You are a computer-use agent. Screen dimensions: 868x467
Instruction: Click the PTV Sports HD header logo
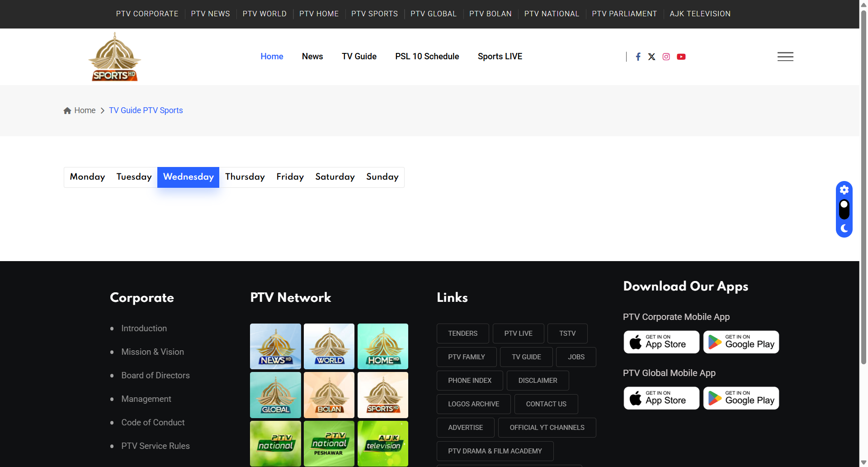(115, 57)
